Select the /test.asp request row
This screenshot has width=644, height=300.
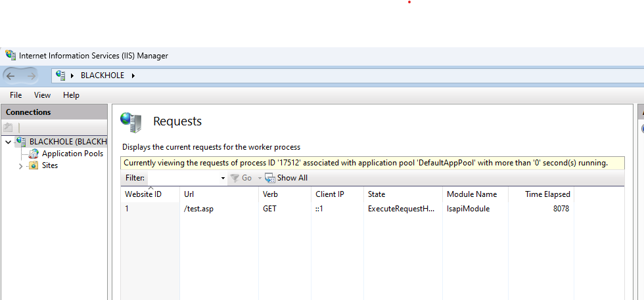click(x=347, y=209)
